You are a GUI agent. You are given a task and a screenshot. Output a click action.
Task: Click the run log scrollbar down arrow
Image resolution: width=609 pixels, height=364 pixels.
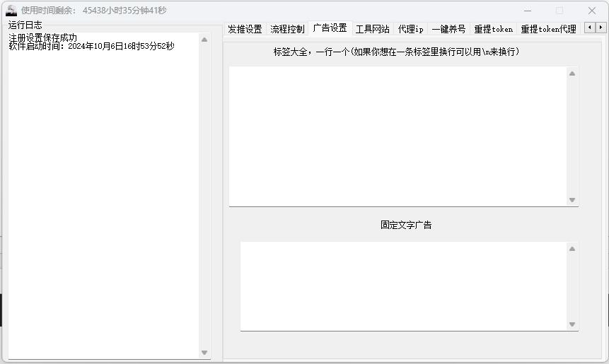coord(204,352)
